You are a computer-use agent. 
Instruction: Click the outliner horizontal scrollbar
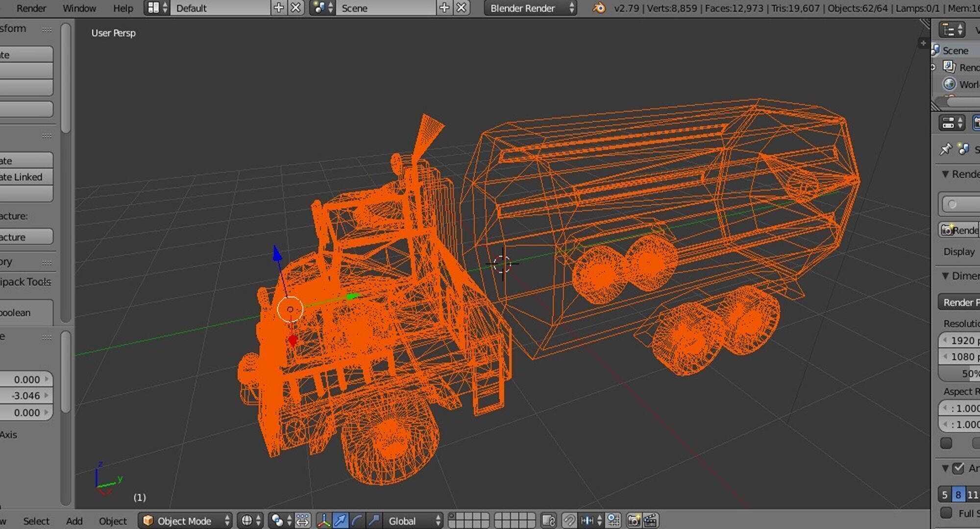[963, 102]
